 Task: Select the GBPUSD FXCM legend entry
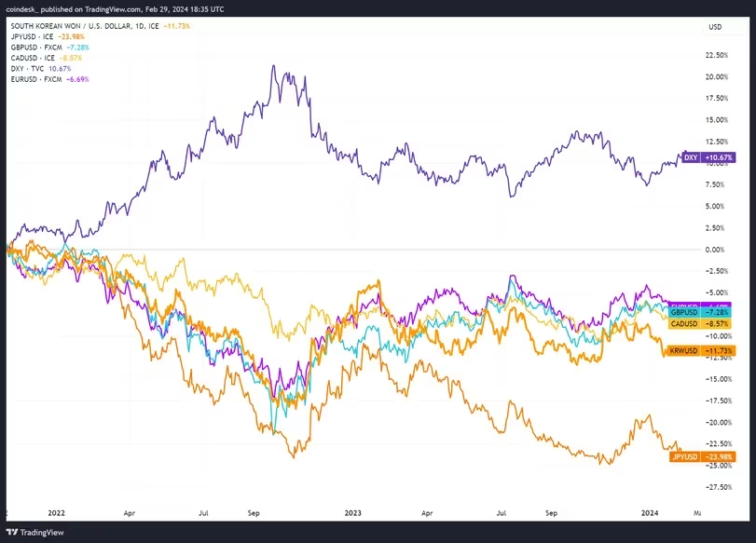50,47
